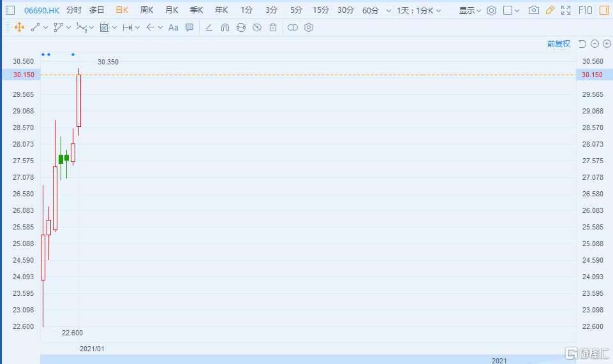The width and height of the screenshot is (613, 364).
Task: Take a chart screenshot with camera icon
Action: 534,10
